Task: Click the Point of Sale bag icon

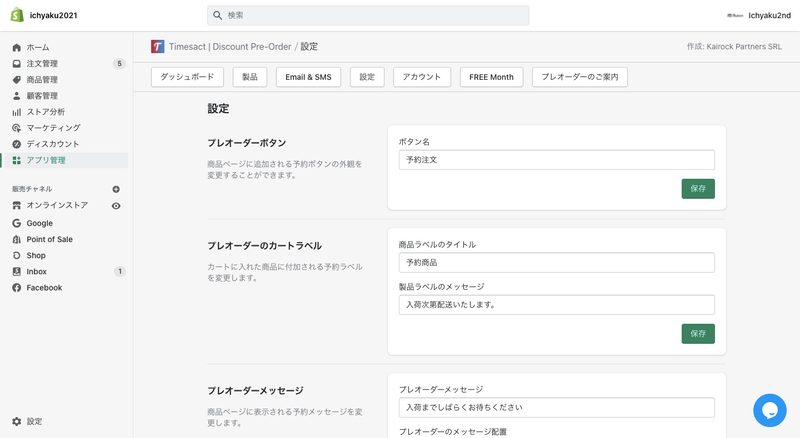Action: click(x=17, y=239)
